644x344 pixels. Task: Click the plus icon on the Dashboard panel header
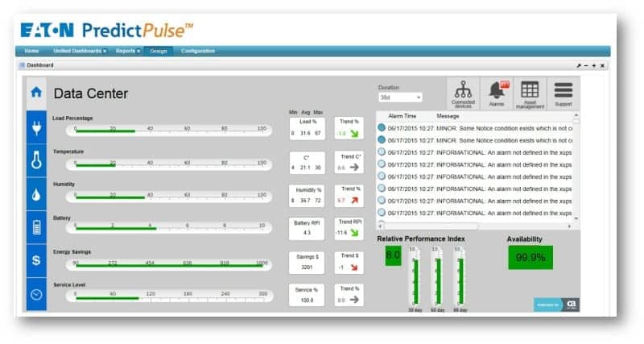click(594, 65)
